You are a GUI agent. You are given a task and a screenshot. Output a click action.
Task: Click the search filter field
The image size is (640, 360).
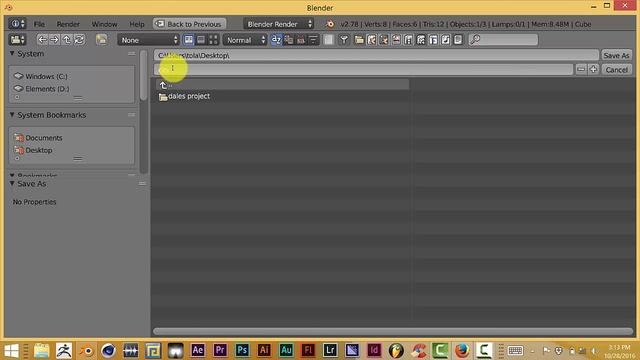pos(503,40)
